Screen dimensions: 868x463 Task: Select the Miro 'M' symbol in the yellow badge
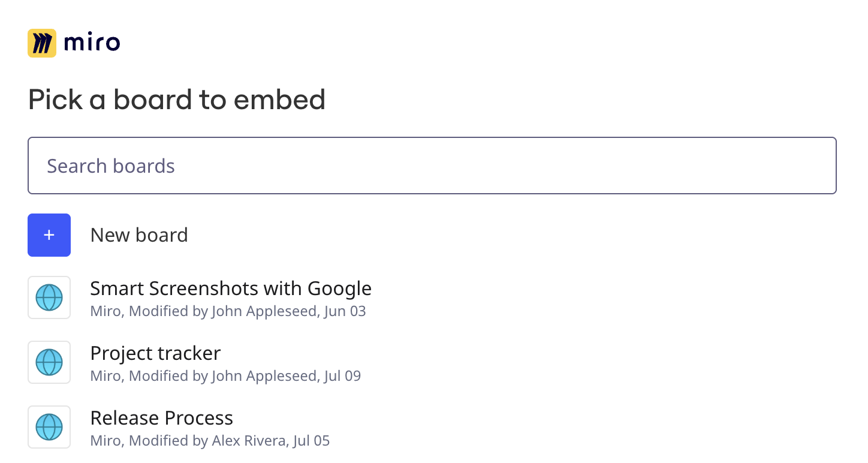click(41, 43)
